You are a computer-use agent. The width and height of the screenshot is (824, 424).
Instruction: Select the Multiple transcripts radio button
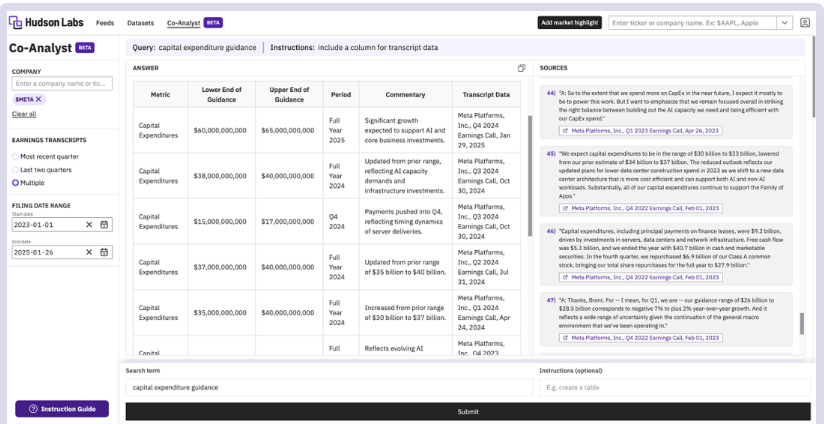point(15,182)
